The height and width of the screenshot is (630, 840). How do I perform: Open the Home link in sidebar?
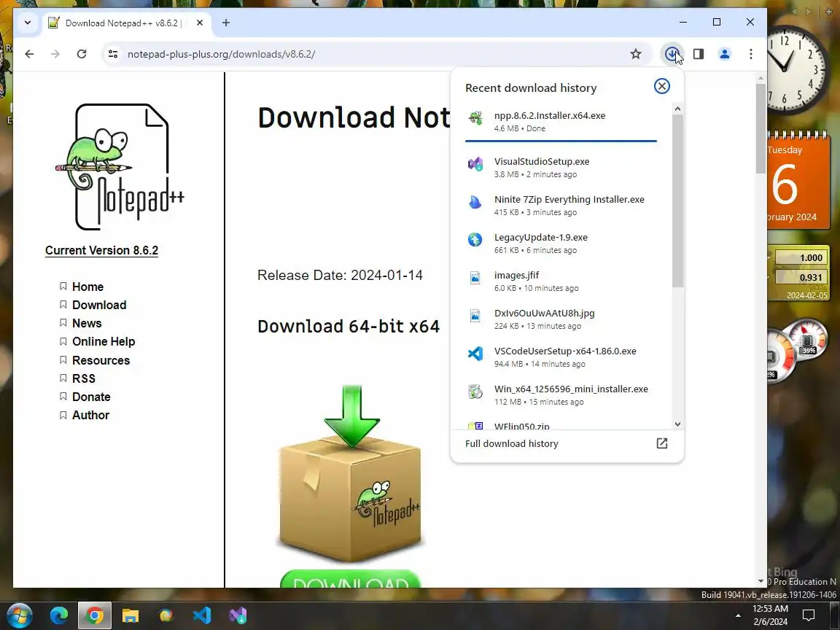pos(87,287)
